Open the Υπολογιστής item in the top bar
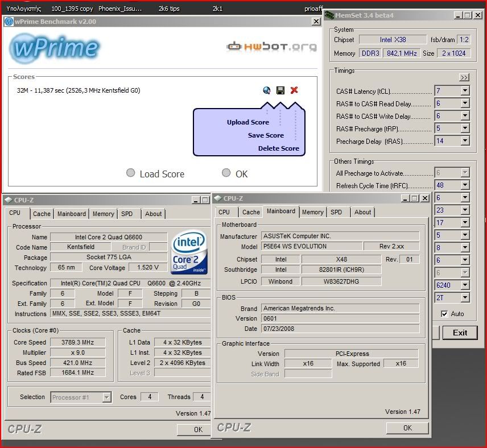Screen dimensions: 487x448 coord(23,9)
